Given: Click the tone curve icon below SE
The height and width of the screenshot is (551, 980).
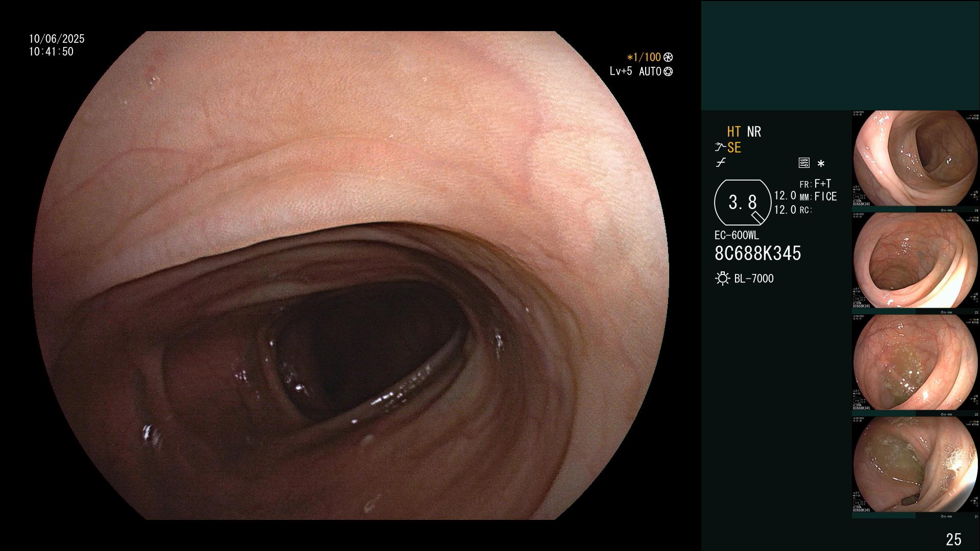Looking at the screenshot, I should [721, 163].
